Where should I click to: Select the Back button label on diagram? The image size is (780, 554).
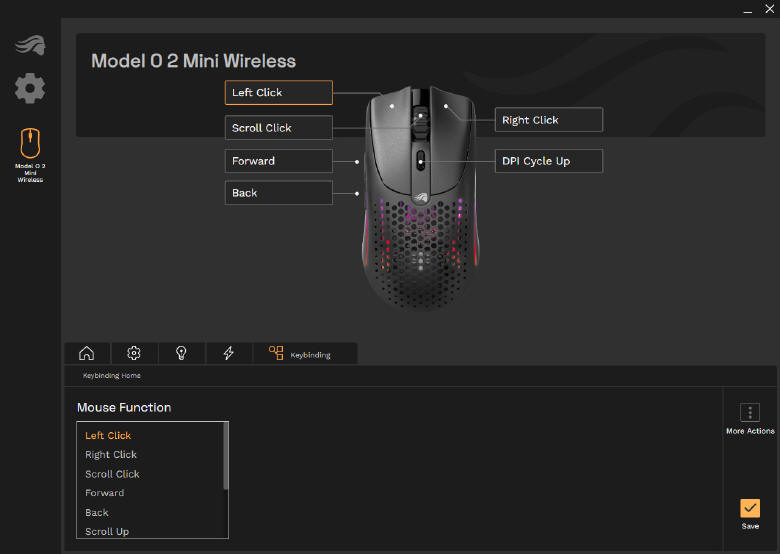pyautogui.click(x=279, y=193)
